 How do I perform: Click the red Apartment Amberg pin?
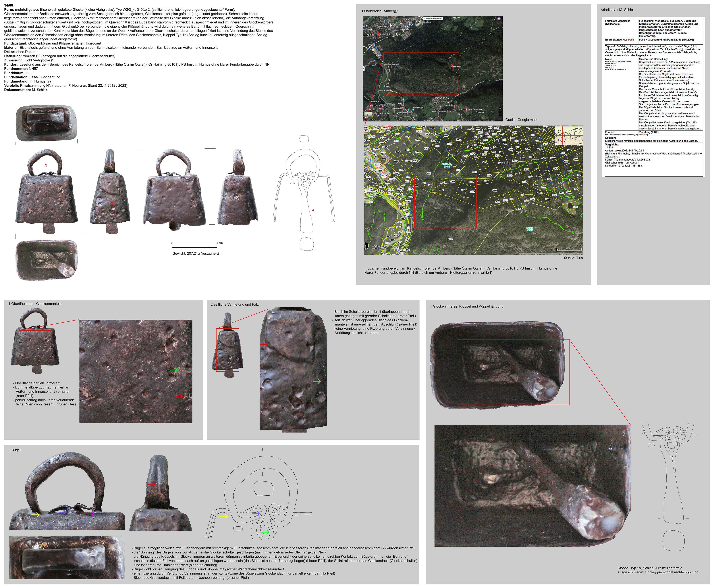point(378,34)
